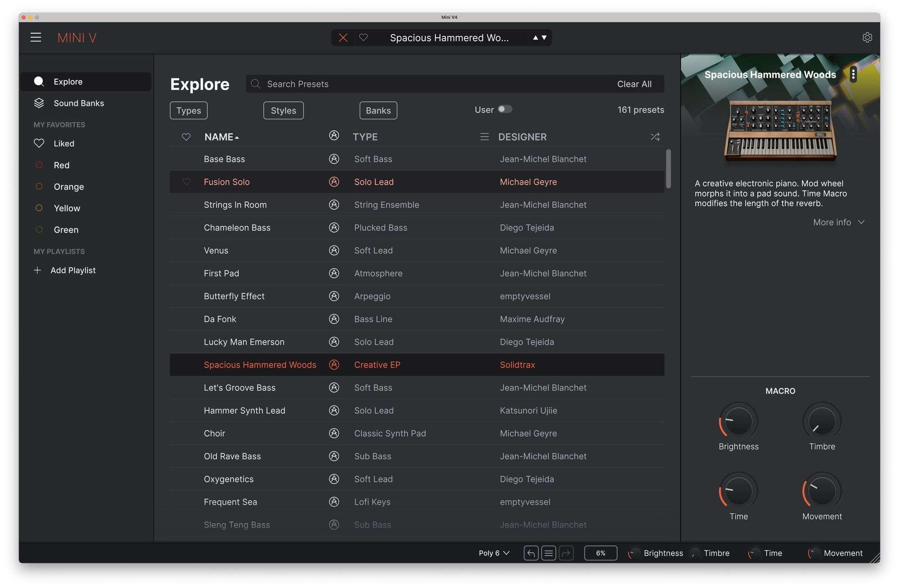Like current preset using top heart icon
This screenshot has width=899, height=588.
point(363,38)
